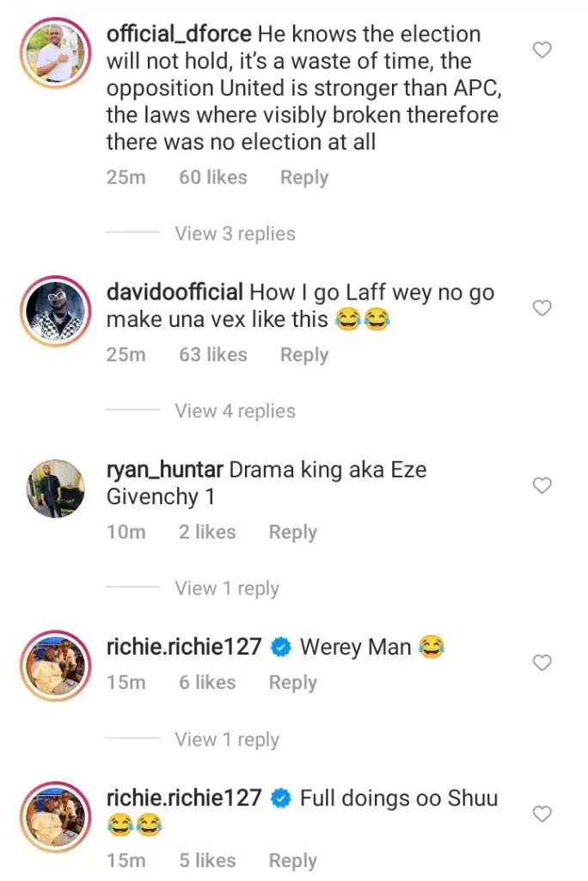Image resolution: width=588 pixels, height=881 pixels.
Task: Reply to official_dforce's comment
Action: [304, 178]
